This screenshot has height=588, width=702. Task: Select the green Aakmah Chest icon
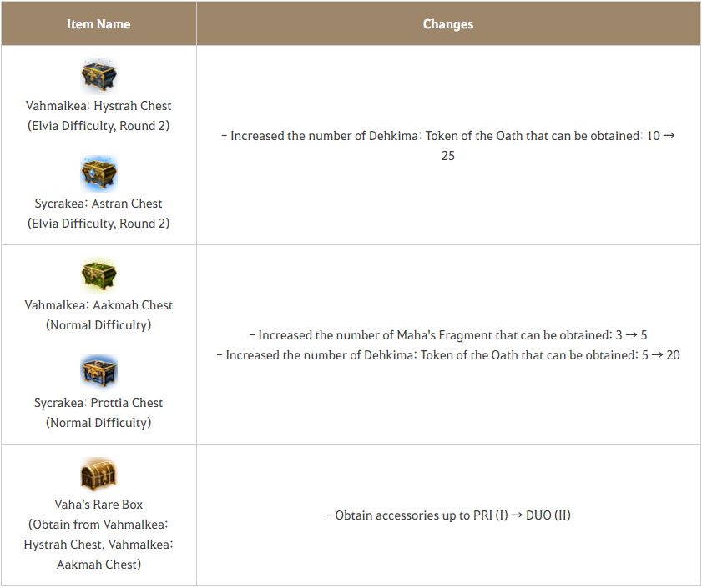click(98, 275)
